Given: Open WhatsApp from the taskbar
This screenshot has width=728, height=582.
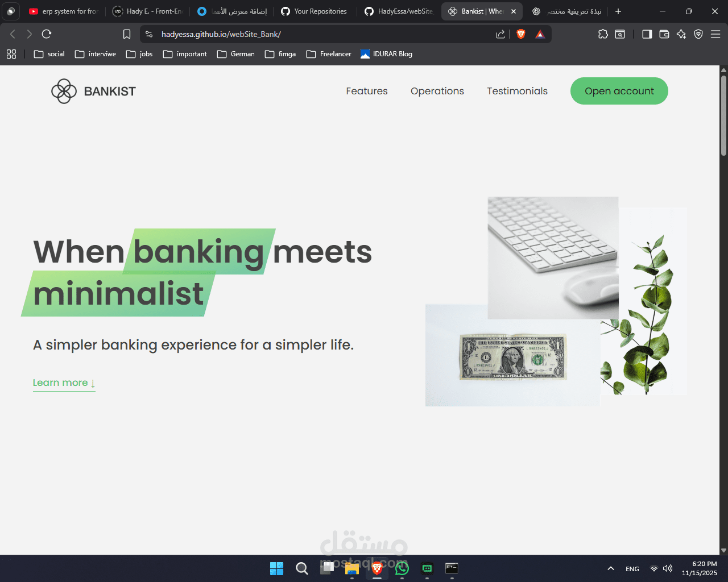Looking at the screenshot, I should click(402, 568).
